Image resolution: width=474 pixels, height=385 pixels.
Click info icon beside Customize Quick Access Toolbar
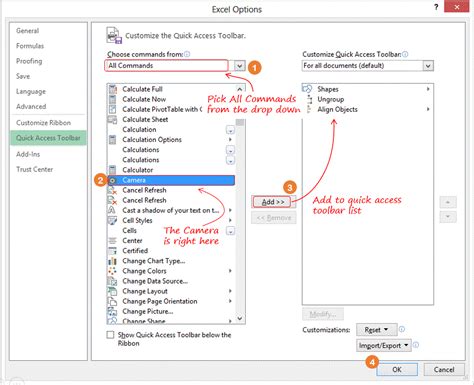(x=405, y=54)
